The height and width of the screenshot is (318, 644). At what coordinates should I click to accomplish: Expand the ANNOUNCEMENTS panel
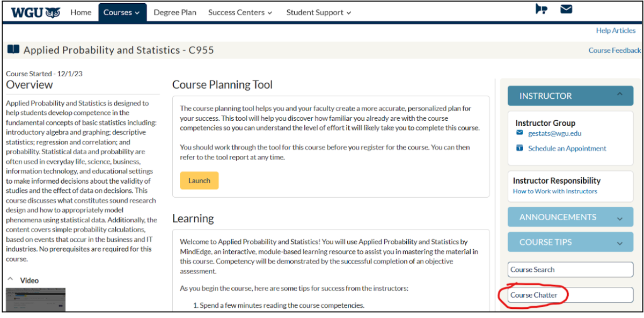pyautogui.click(x=570, y=217)
